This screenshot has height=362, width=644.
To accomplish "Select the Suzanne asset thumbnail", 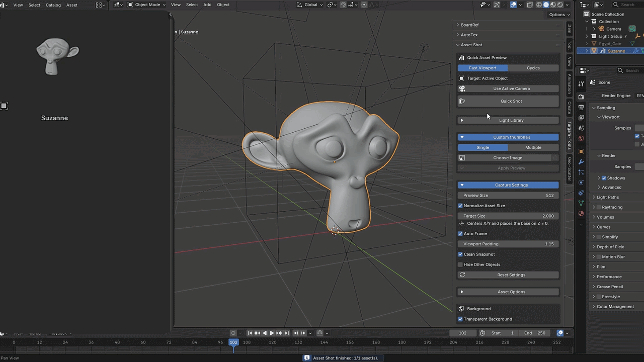I will point(57,56).
